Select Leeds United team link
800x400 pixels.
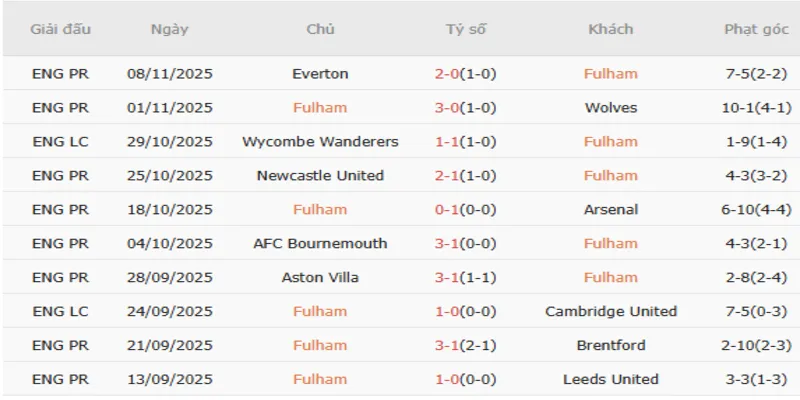(610, 380)
